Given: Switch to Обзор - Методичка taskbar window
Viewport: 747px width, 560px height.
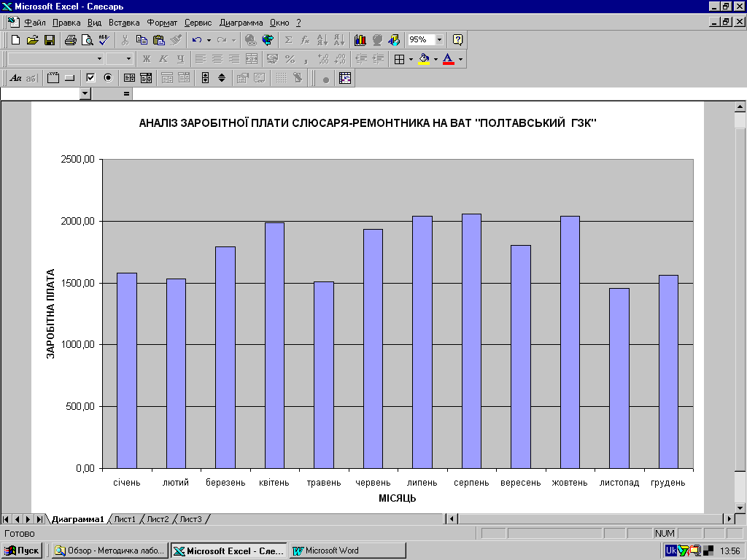Looking at the screenshot, I should point(109,551).
